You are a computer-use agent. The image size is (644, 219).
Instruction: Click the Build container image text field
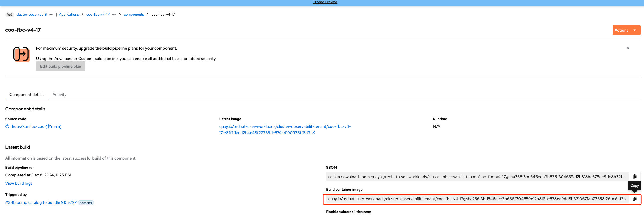click(x=477, y=199)
